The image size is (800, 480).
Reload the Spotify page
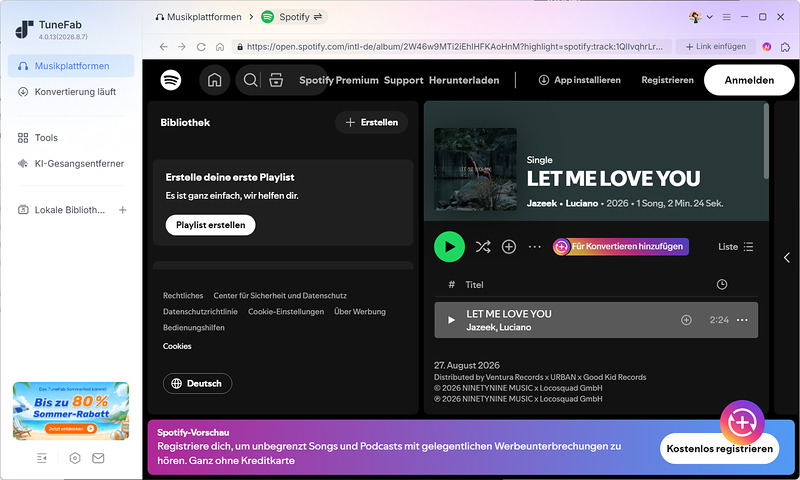point(201,47)
